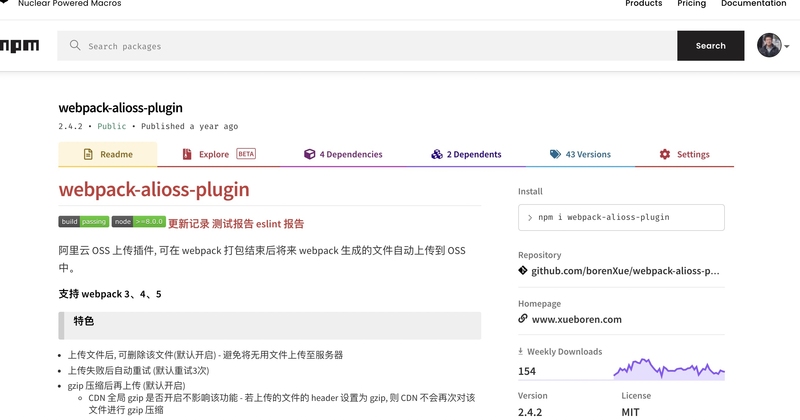Screen dimensions: 800x420
Task: Click the Settings gear icon
Action: click(x=664, y=154)
